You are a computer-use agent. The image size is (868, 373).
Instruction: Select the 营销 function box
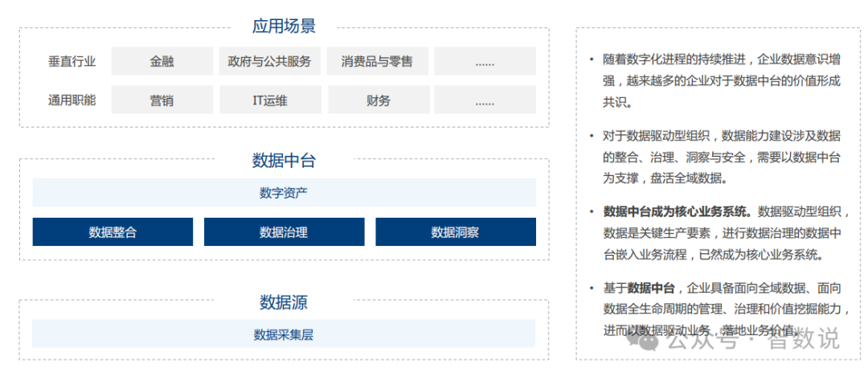162,100
